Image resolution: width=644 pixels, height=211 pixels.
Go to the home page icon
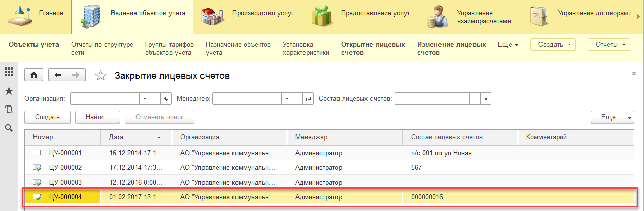tap(34, 75)
